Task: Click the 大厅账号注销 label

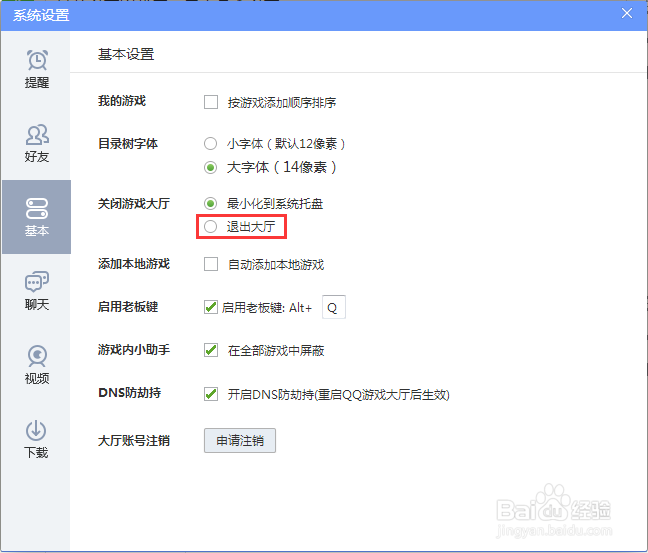Action: [x=134, y=441]
